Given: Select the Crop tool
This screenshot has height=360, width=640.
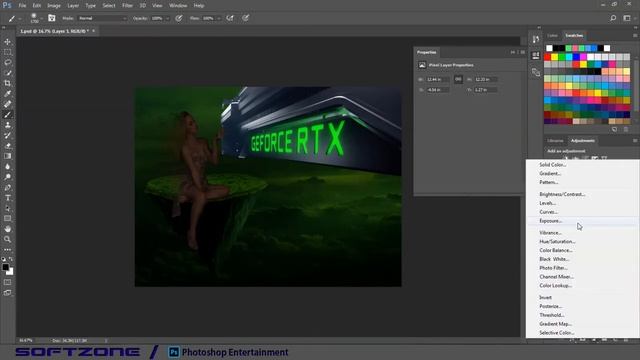Looking at the screenshot, I should tap(7, 83).
